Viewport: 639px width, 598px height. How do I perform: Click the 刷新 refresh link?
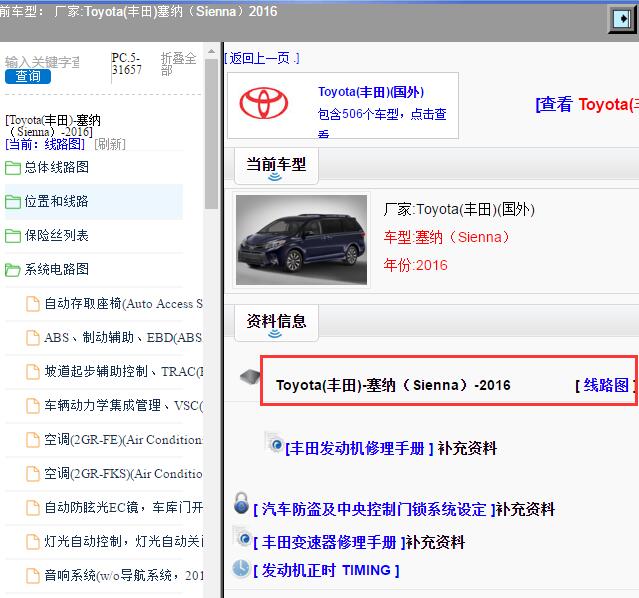click(x=110, y=144)
